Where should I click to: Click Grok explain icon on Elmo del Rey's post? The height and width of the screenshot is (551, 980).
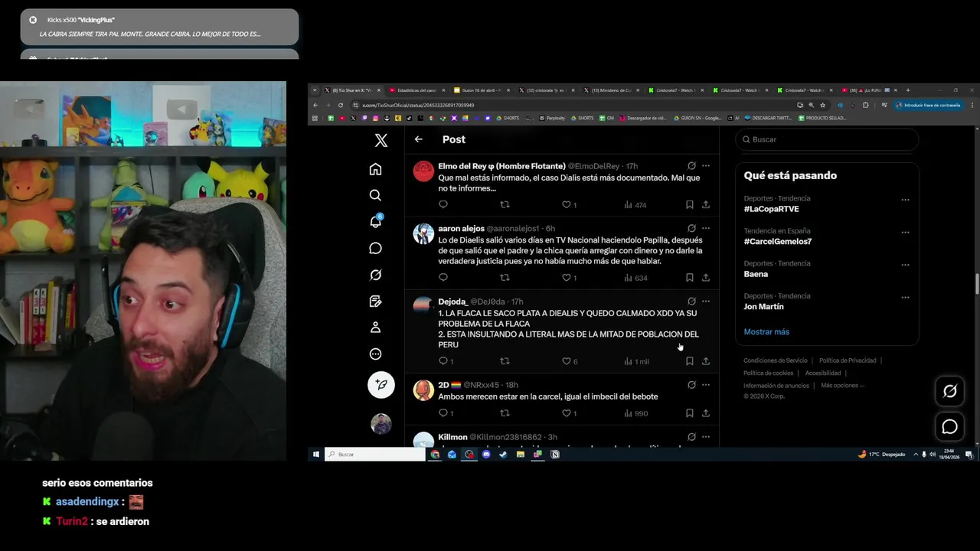coord(691,166)
